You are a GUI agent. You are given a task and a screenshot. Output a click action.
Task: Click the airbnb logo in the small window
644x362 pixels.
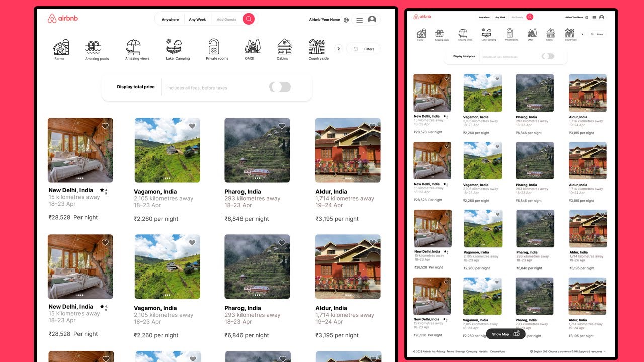(x=422, y=17)
